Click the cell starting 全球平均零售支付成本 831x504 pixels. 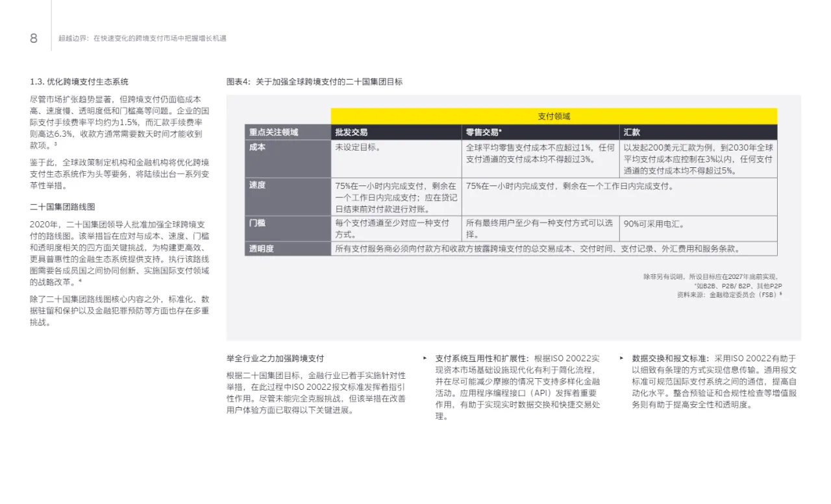click(540, 158)
